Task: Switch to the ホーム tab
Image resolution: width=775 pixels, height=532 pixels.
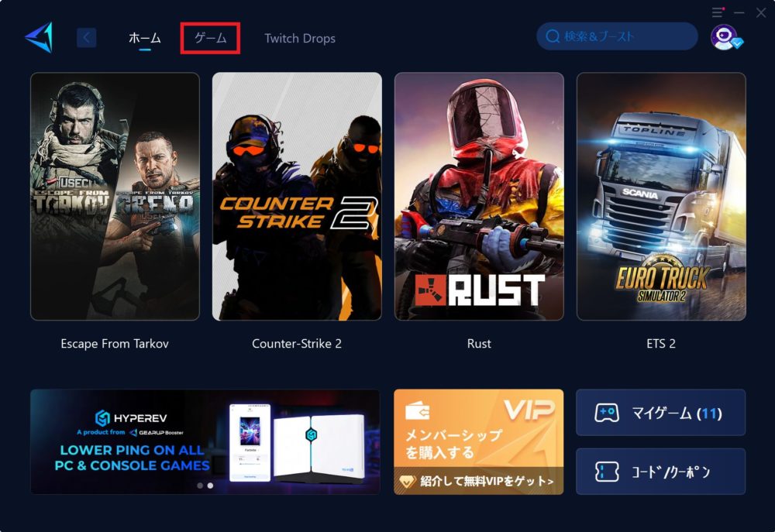Action: pos(144,36)
